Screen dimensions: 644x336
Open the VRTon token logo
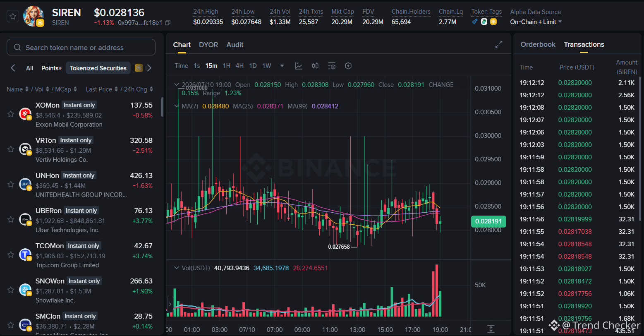point(25,149)
